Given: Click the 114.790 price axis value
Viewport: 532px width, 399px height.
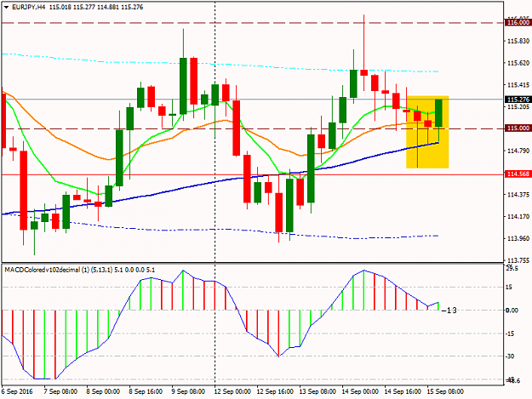Looking at the screenshot, I should click(518, 151).
